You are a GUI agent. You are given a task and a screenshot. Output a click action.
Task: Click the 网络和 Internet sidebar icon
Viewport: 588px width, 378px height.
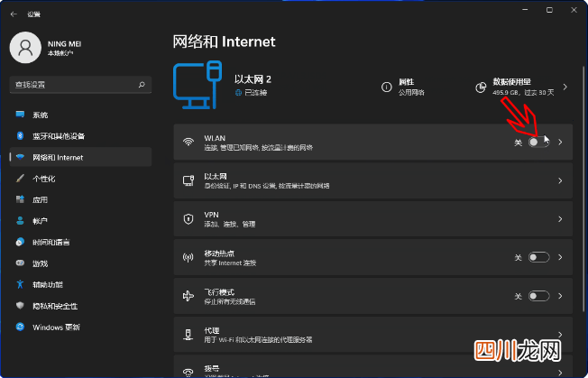20,157
